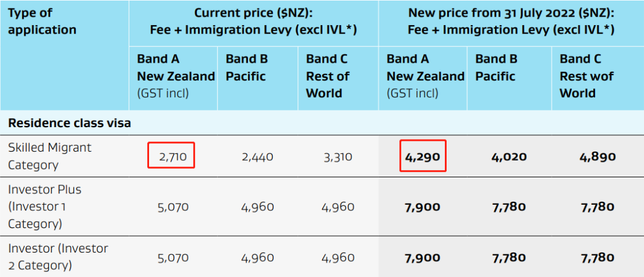Screen dimensions: 644x277
Task: Select Band B Pacific under New price
Action: 496,67
